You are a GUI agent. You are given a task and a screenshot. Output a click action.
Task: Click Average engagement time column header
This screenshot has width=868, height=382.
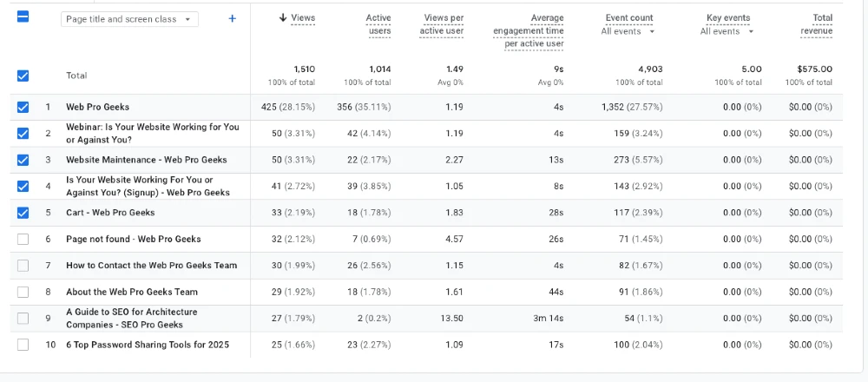(529, 31)
